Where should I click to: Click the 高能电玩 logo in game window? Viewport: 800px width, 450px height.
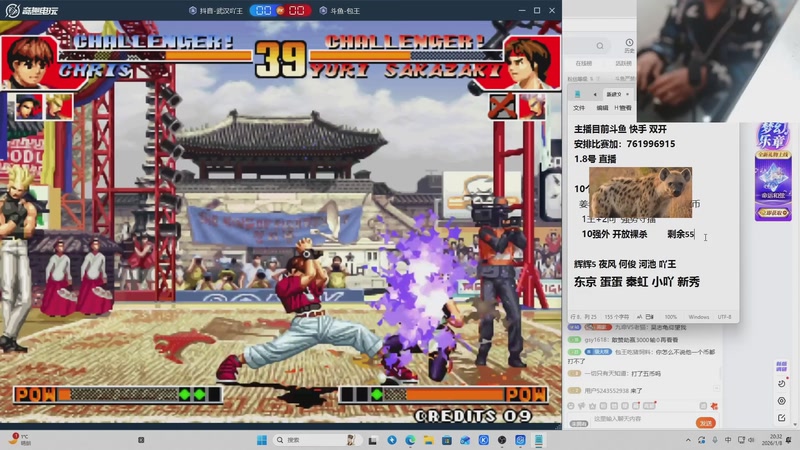pyautogui.click(x=32, y=11)
